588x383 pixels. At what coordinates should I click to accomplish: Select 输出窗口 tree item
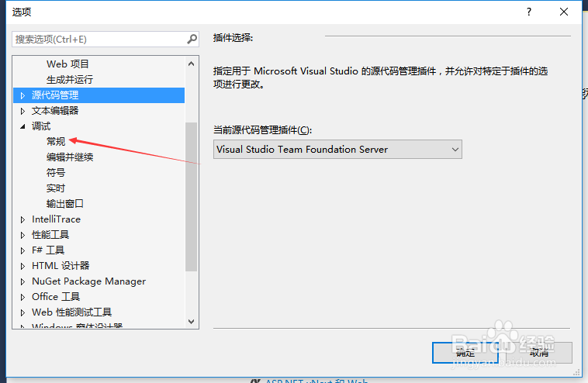(x=65, y=204)
